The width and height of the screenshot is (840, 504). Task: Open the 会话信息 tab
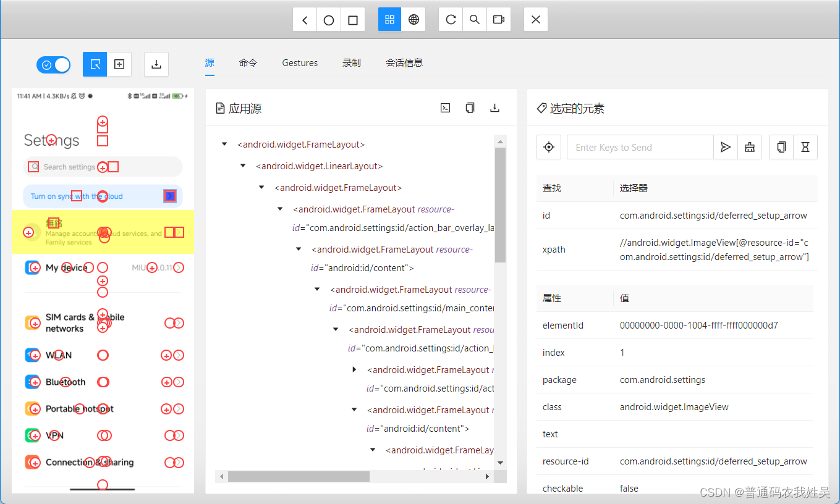[x=404, y=63]
